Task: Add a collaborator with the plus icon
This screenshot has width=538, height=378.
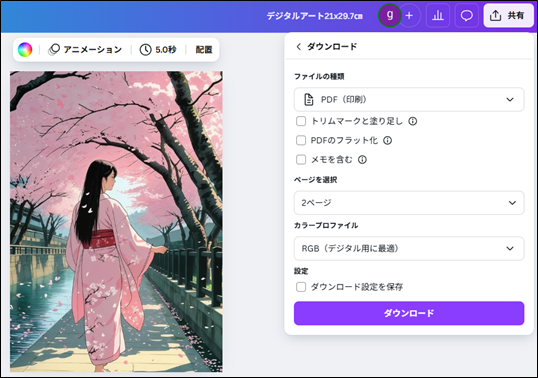Action: pos(409,15)
